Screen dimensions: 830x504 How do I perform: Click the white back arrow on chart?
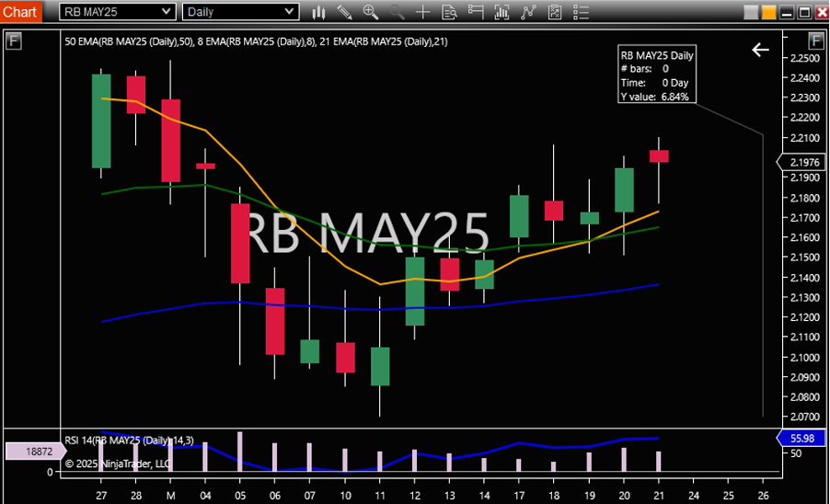click(760, 51)
